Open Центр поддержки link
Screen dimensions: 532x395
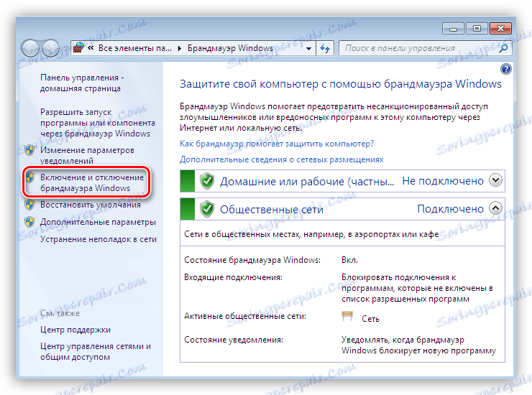(75, 330)
